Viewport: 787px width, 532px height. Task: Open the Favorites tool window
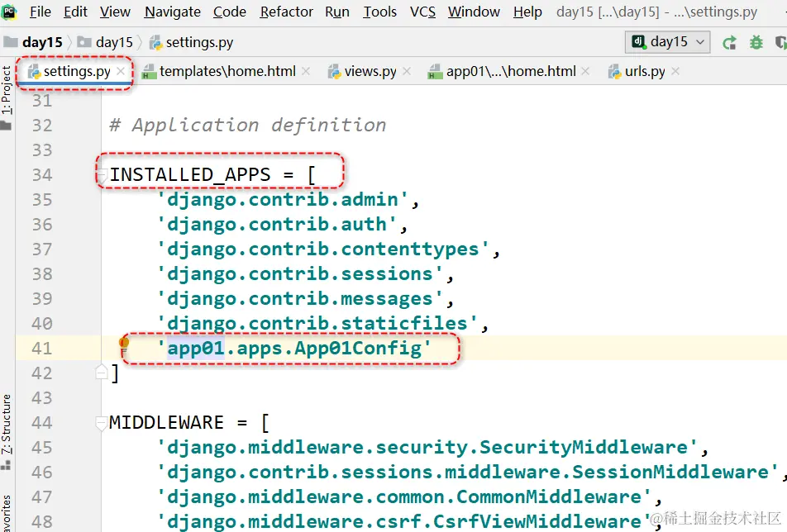click(7, 514)
